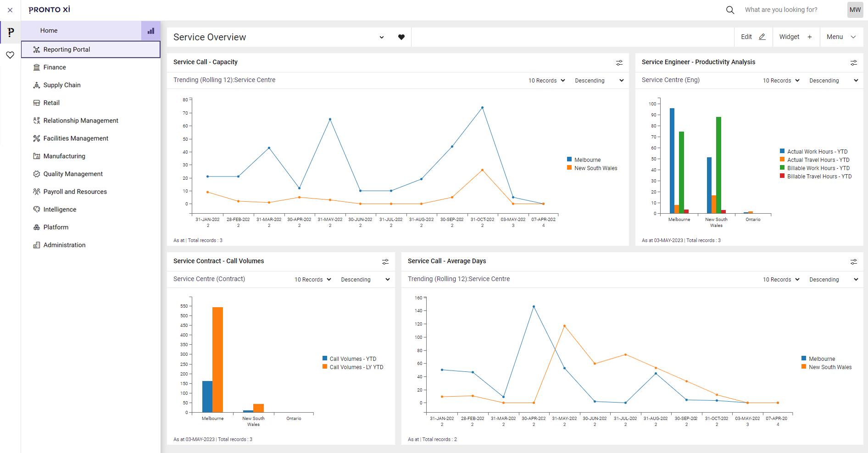Screen dimensions: 868x453
Task: Toggle Call Volumes - LY YTD legend entry
Action: coord(353,367)
